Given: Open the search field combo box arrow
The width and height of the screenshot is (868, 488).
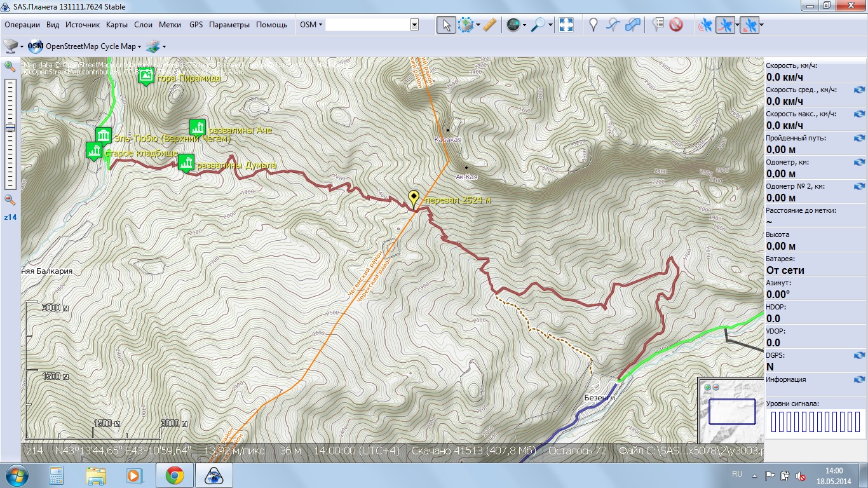Looking at the screenshot, I should 414,25.
